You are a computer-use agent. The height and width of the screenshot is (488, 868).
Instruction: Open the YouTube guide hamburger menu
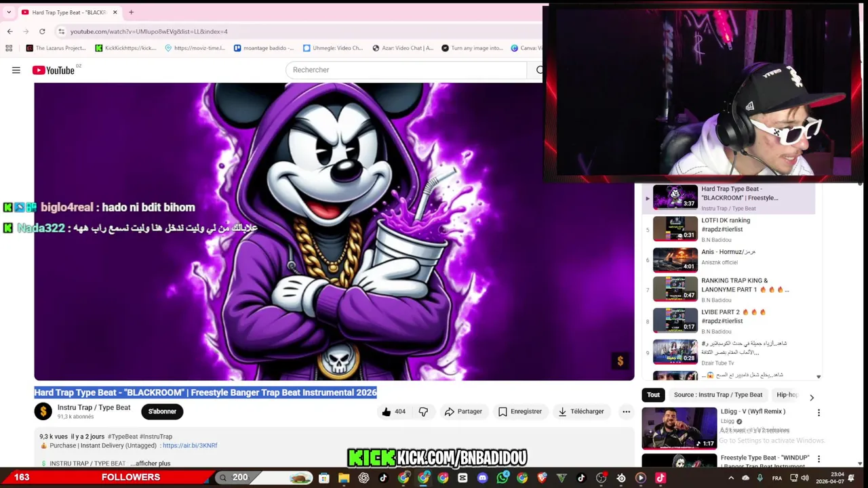coord(16,70)
